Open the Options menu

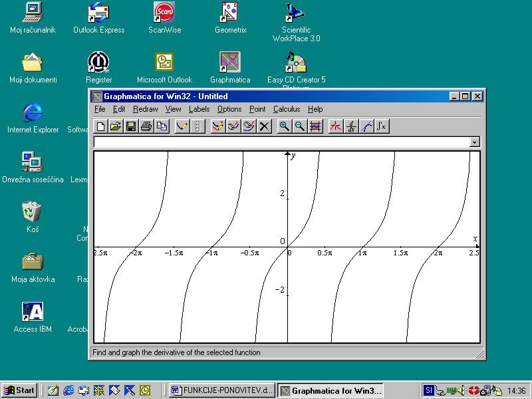(x=229, y=109)
